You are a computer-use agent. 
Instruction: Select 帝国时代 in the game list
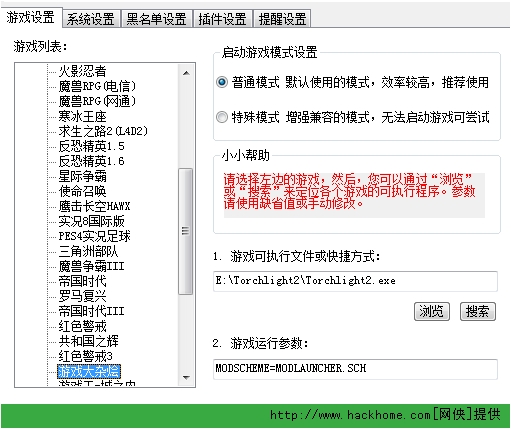tap(82, 281)
